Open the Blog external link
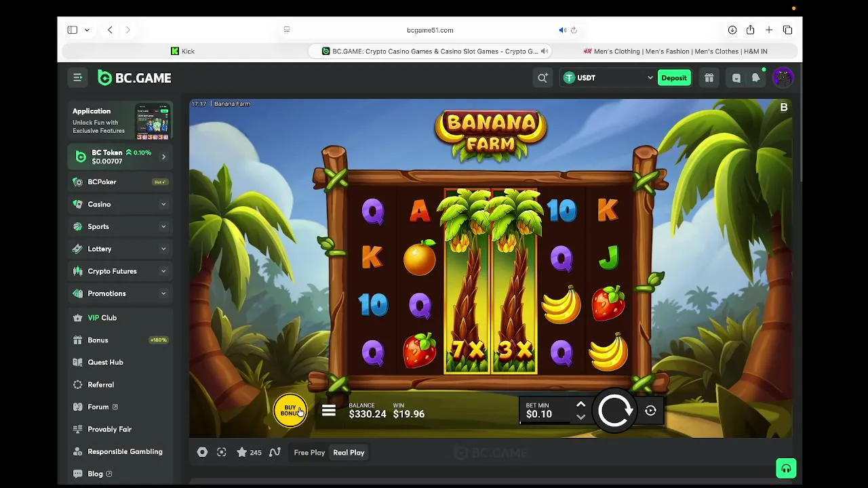Screen dimensions: 868x488 [120, 474]
